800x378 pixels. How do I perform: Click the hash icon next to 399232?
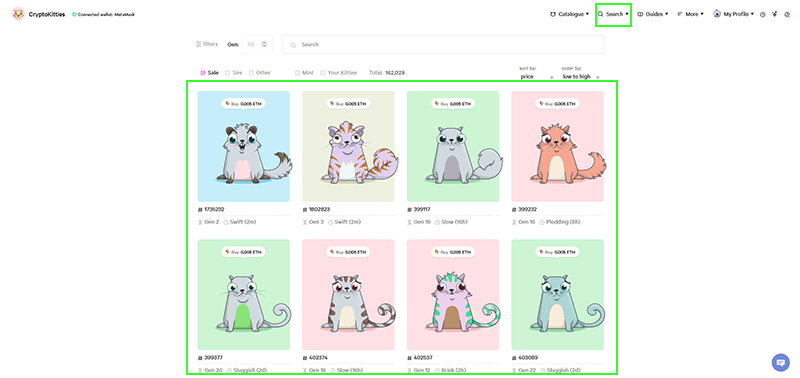coord(514,210)
